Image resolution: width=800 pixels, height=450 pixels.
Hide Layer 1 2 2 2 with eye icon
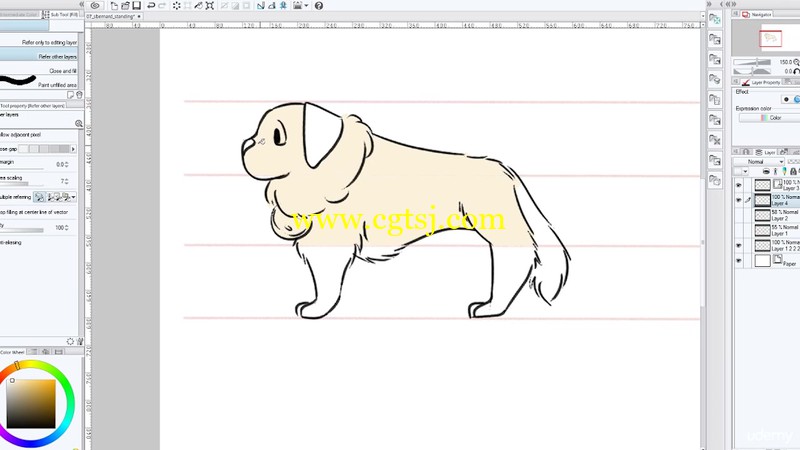[739, 245]
